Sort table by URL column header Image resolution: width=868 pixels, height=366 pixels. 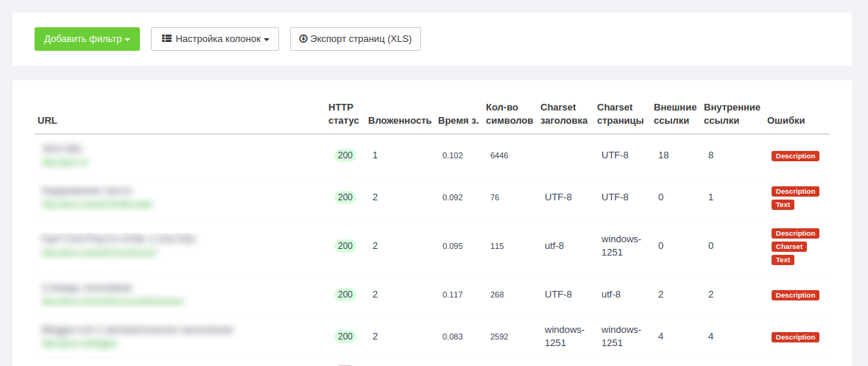47,121
